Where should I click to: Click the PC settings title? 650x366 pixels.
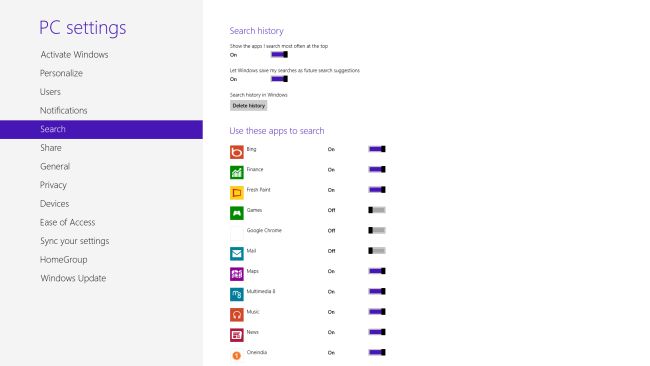pyautogui.click(x=82, y=28)
